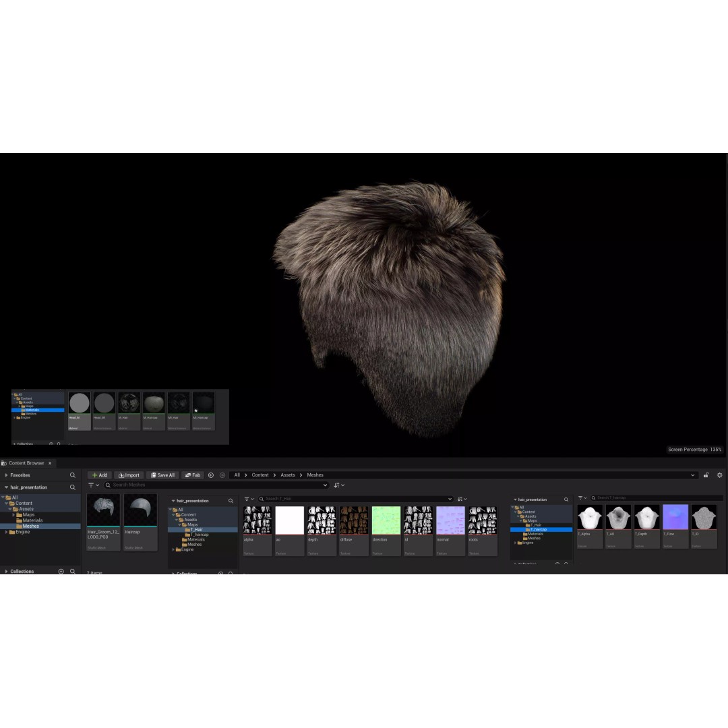728x728 pixels.
Task: Select the Materials folder in main tree
Action: click(x=32, y=520)
